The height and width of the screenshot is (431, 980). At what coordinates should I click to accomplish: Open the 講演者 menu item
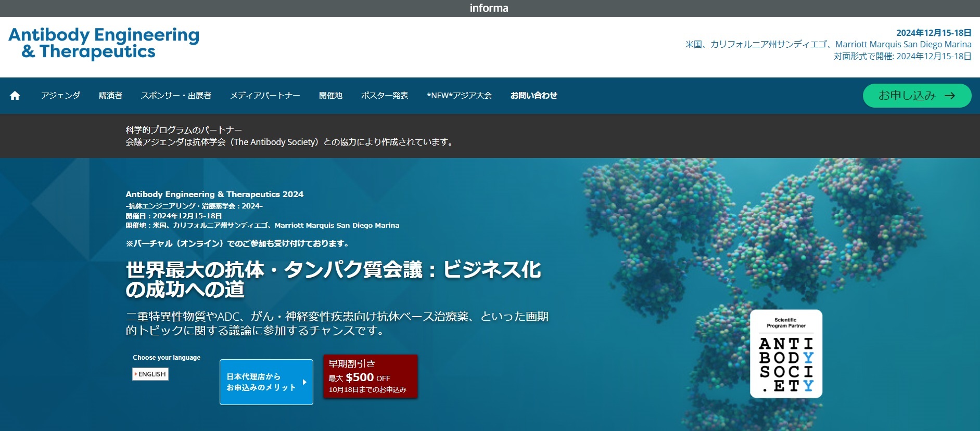111,96
